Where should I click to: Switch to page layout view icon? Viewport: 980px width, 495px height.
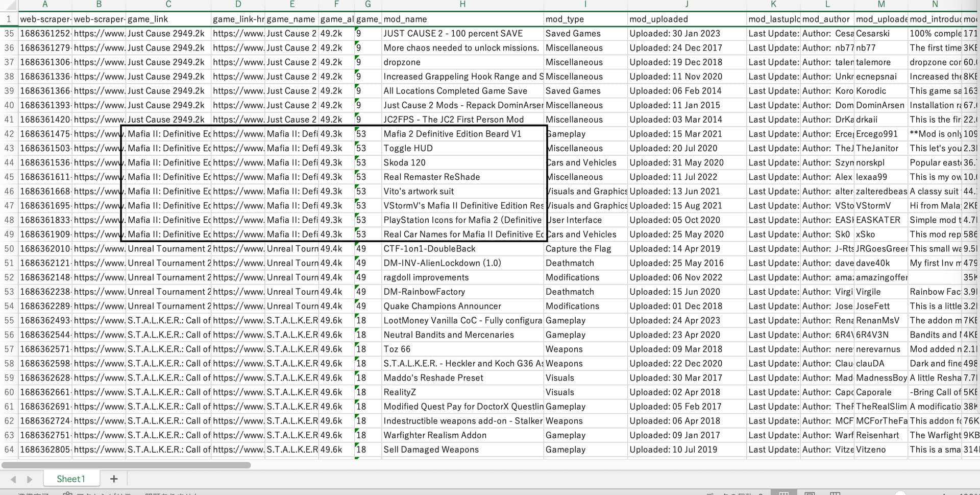coord(809,493)
